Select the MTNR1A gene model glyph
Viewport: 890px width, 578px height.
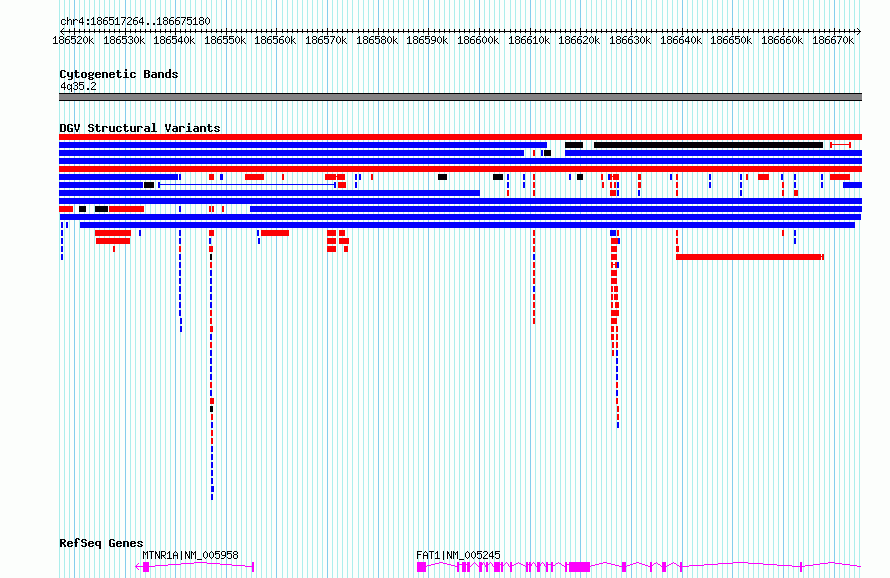point(195,567)
